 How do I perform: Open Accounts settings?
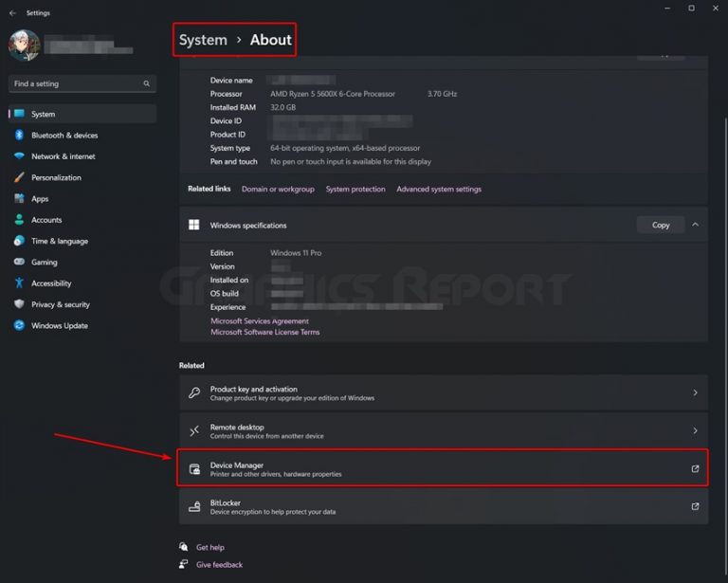(82, 220)
